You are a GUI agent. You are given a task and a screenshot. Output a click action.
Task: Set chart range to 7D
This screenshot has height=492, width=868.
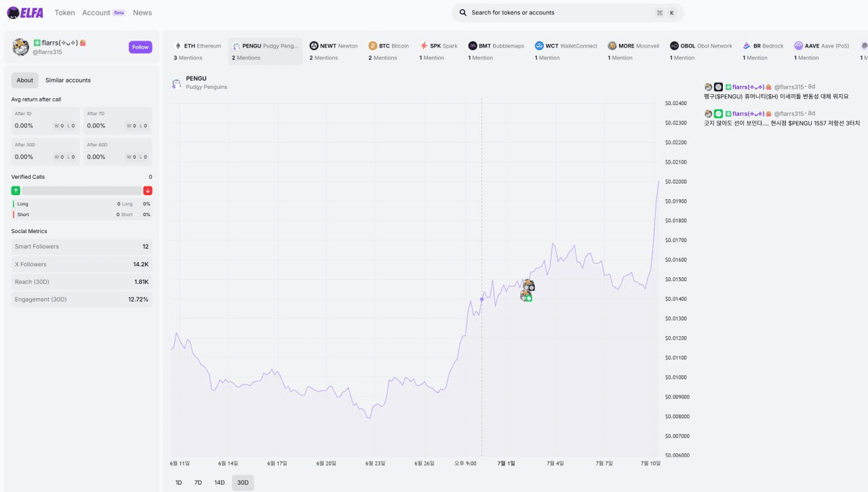[198, 483]
